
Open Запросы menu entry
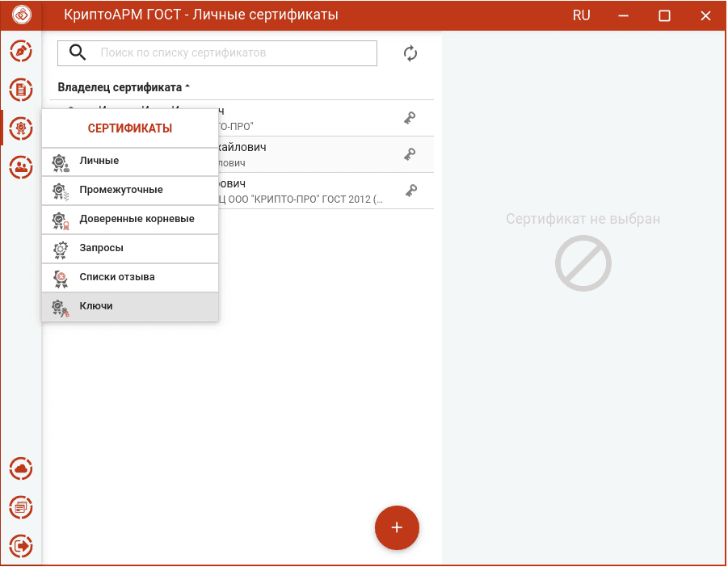(130, 249)
